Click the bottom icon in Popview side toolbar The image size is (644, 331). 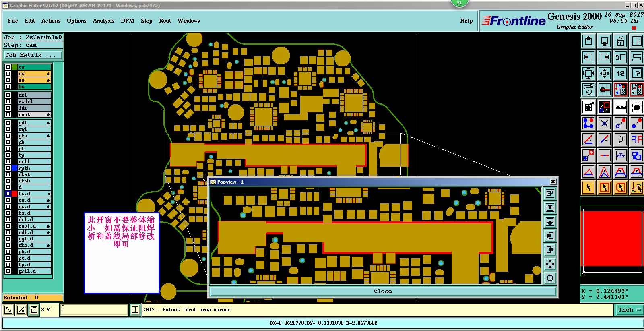(x=550, y=278)
